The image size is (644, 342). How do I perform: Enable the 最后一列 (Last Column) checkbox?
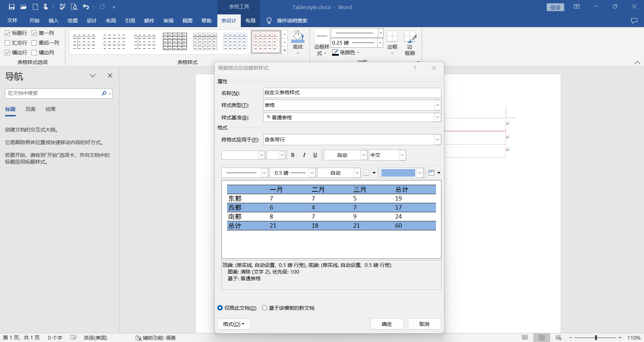(34, 43)
